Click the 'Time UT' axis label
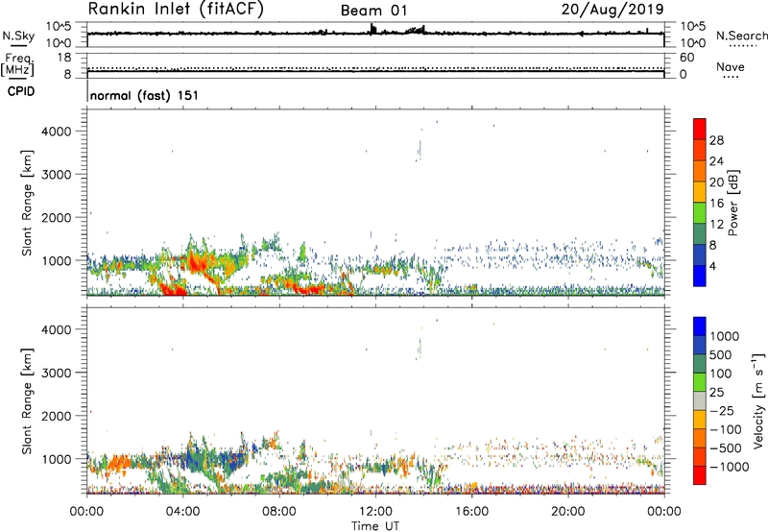The width and height of the screenshot is (768, 532). click(375, 526)
